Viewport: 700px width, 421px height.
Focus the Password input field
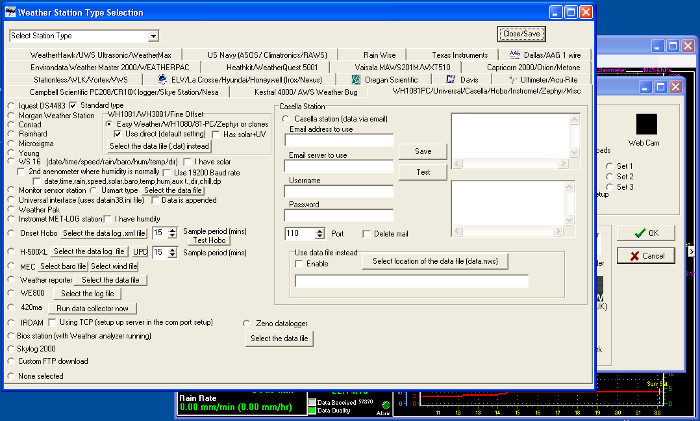pos(339,215)
